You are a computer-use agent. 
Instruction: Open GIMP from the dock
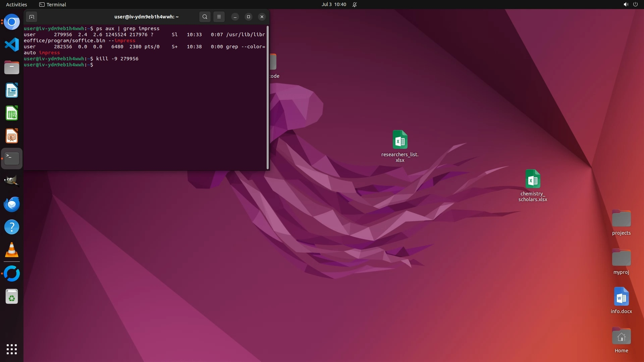[12, 181]
